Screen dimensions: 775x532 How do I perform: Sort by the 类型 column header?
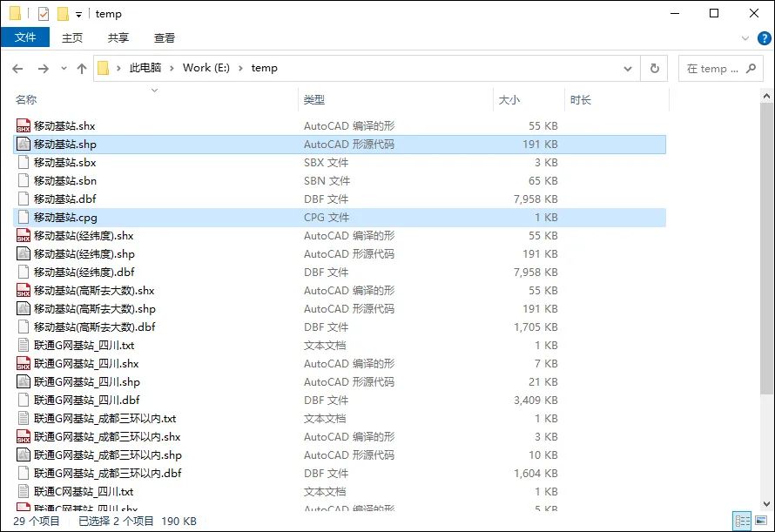click(x=396, y=99)
